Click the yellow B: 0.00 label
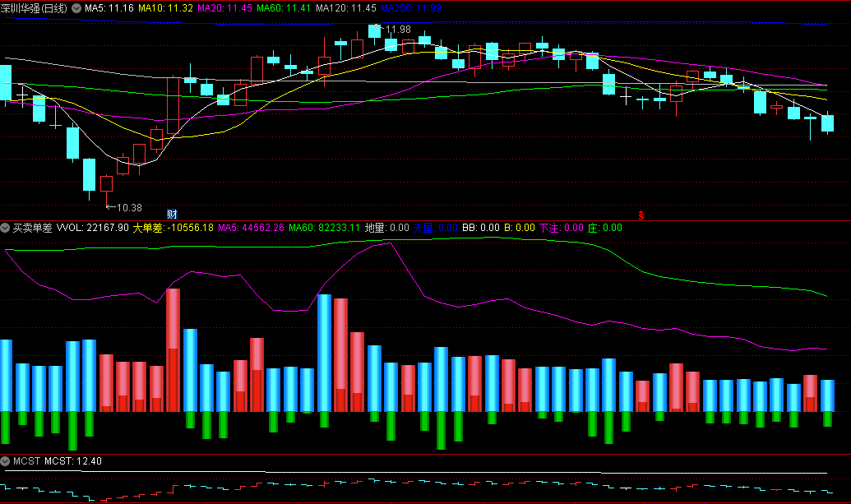The image size is (851, 504). pyautogui.click(x=520, y=228)
